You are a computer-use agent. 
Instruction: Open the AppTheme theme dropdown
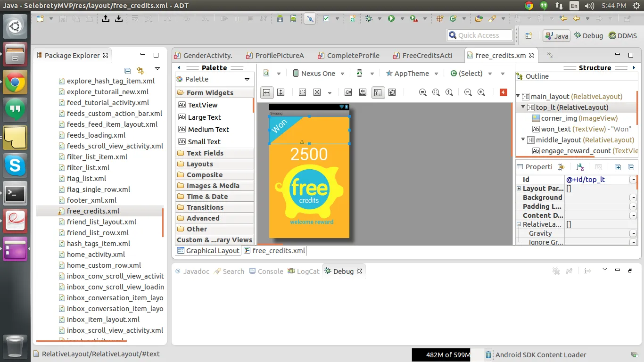(x=412, y=74)
